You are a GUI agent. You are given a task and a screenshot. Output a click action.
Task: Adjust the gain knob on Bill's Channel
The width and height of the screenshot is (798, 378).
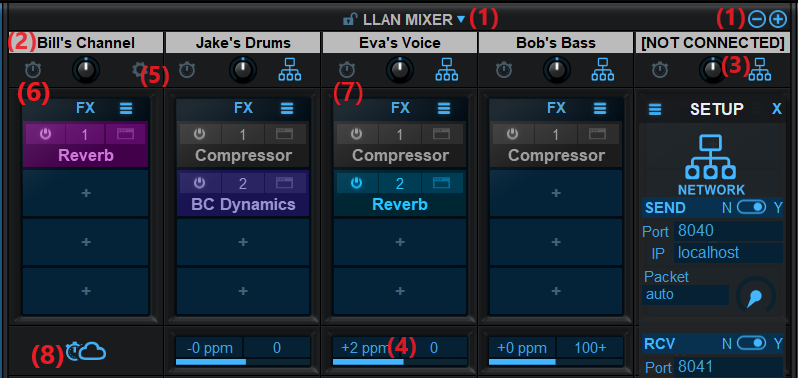pos(87,70)
